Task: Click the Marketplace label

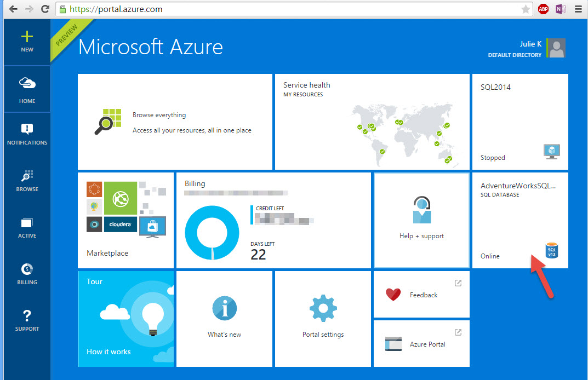Action: pyautogui.click(x=107, y=253)
